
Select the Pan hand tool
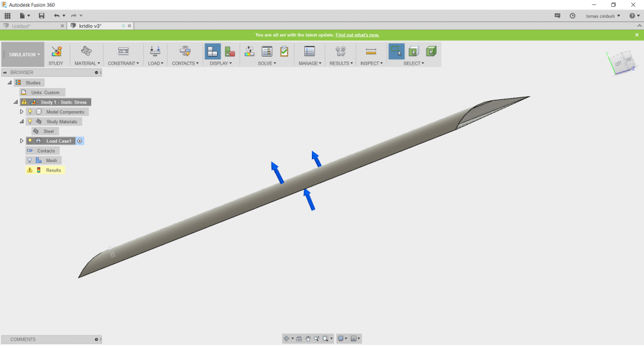coord(308,339)
